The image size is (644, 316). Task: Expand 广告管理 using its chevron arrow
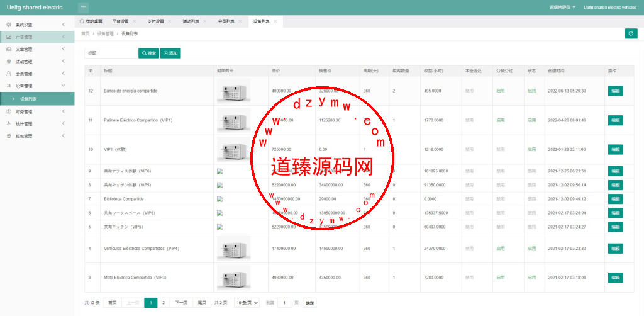[64, 37]
